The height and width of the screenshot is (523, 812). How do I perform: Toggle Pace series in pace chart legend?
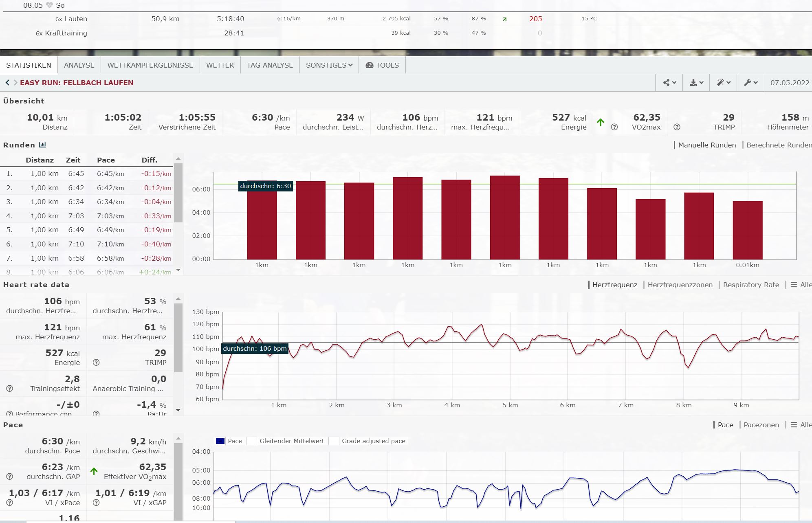click(220, 441)
